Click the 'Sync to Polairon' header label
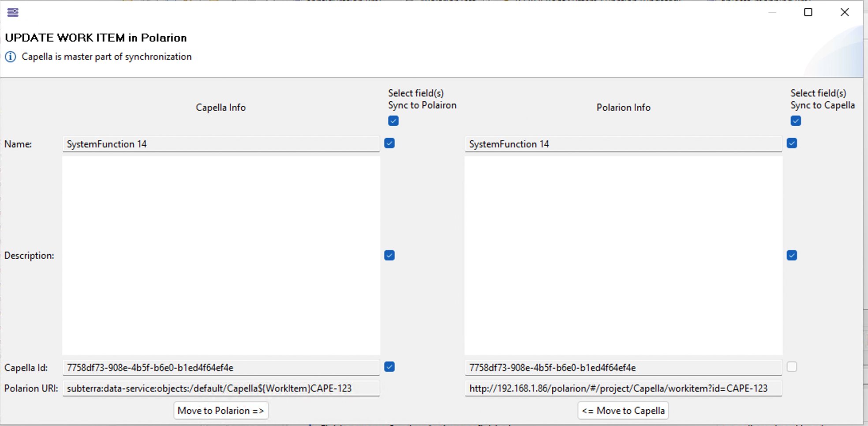Image resolution: width=868 pixels, height=426 pixels. (422, 106)
